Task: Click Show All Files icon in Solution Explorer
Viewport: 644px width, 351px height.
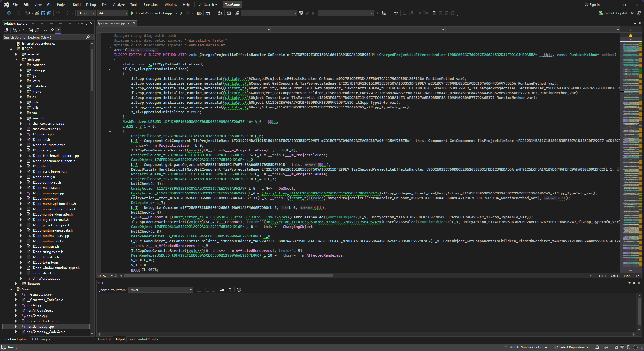Action: 37,30
